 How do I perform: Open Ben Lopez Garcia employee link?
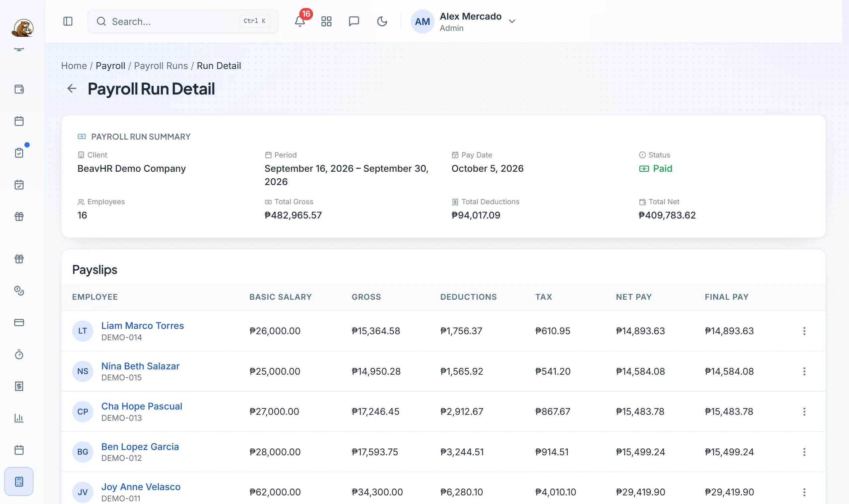tap(140, 447)
